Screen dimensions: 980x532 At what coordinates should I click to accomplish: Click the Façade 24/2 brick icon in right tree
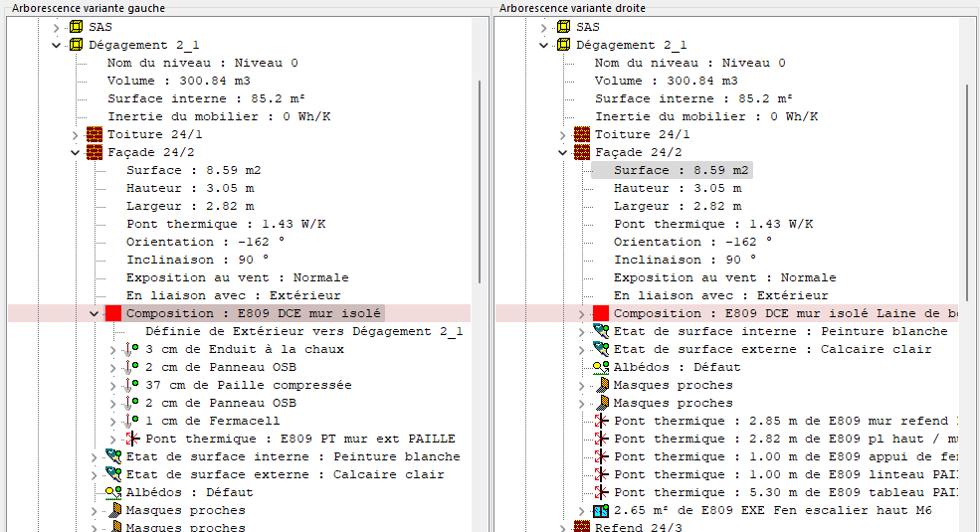point(582,152)
